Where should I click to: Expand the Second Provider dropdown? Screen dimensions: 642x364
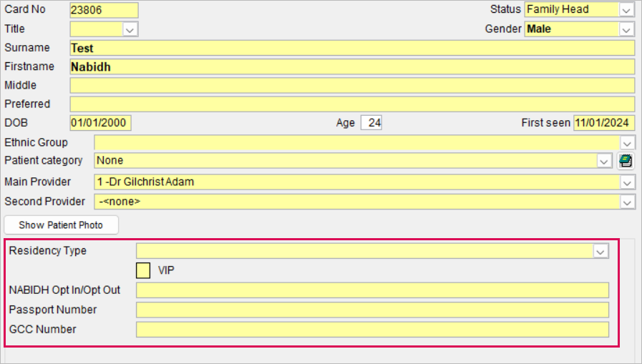click(x=627, y=202)
